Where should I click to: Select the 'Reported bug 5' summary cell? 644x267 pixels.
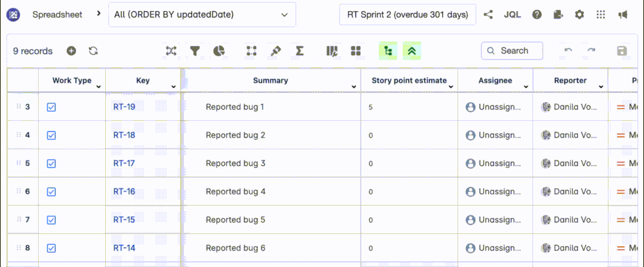point(271,220)
